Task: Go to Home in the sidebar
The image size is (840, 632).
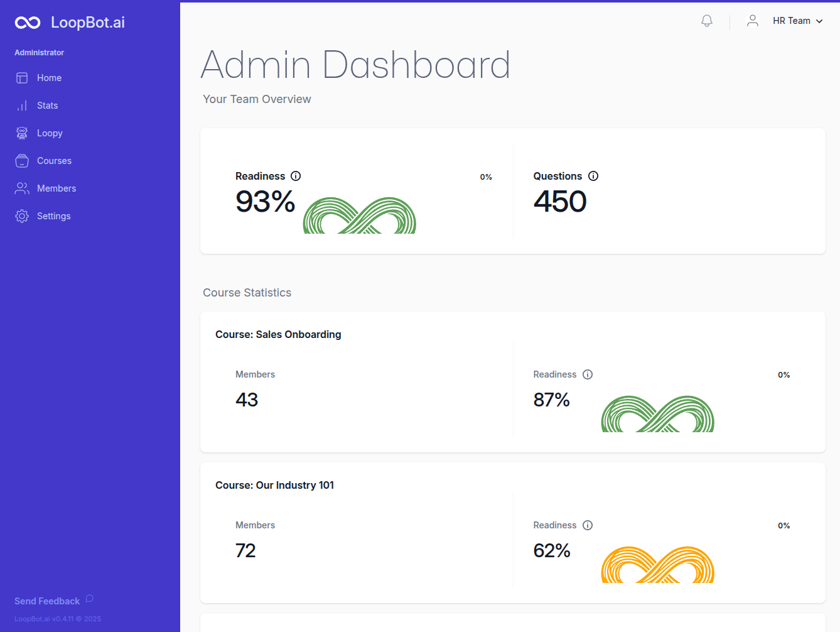Action: (49, 78)
